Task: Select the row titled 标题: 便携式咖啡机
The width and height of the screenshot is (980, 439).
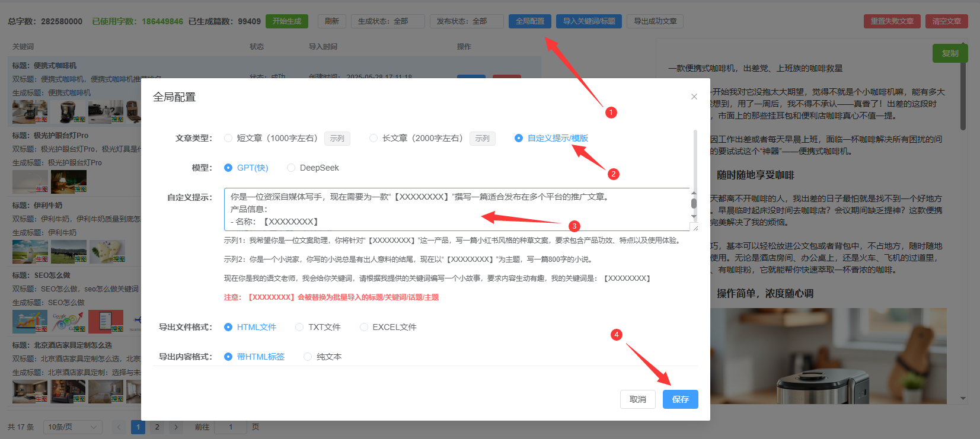Action: click(x=44, y=66)
